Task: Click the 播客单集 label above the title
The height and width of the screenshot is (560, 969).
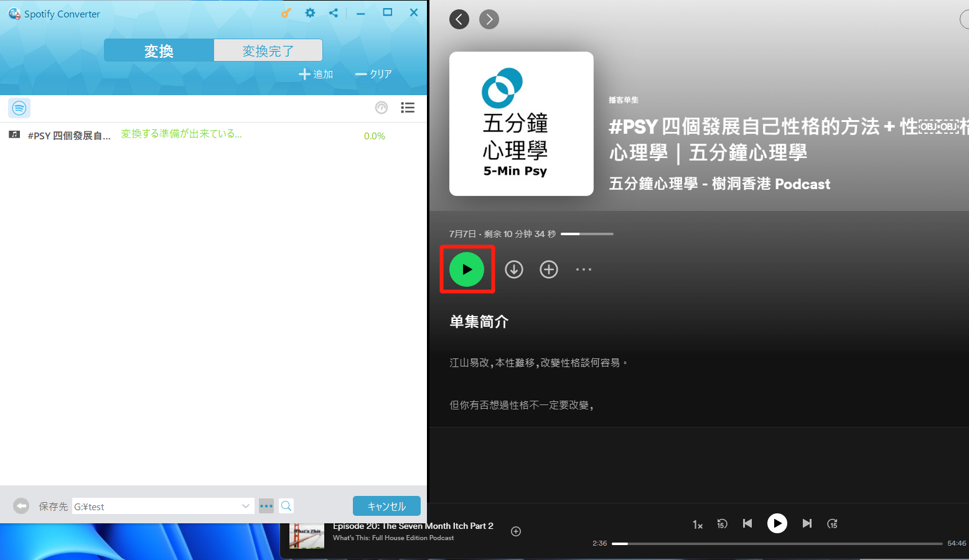Action: tap(624, 100)
